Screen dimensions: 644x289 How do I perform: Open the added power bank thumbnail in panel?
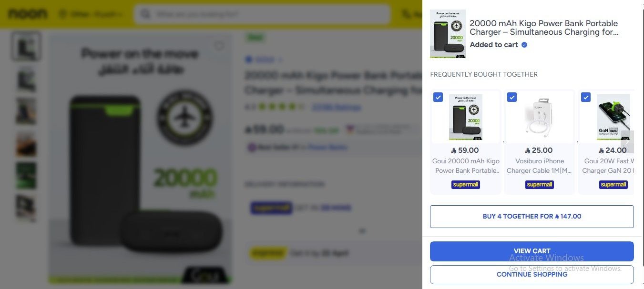(448, 34)
